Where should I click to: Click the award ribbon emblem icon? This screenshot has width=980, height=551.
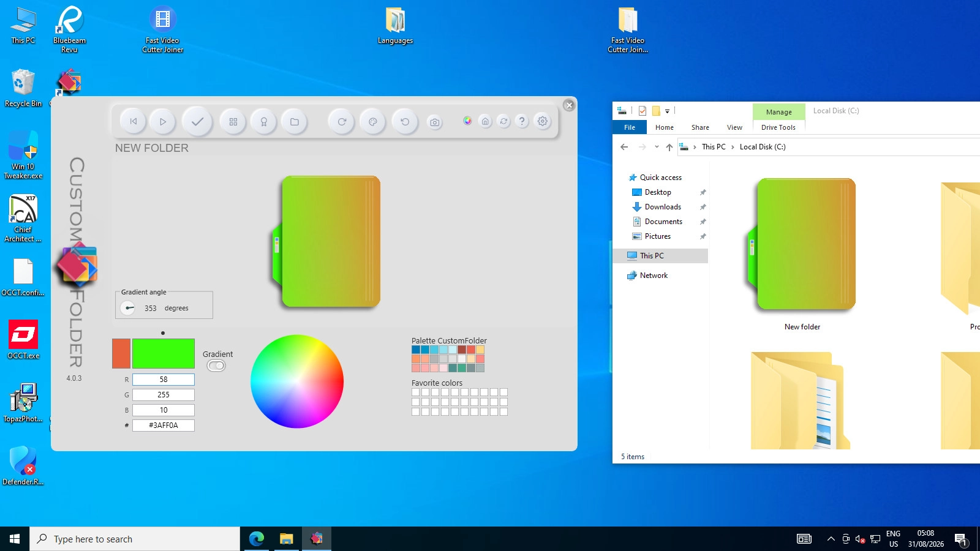(x=264, y=121)
